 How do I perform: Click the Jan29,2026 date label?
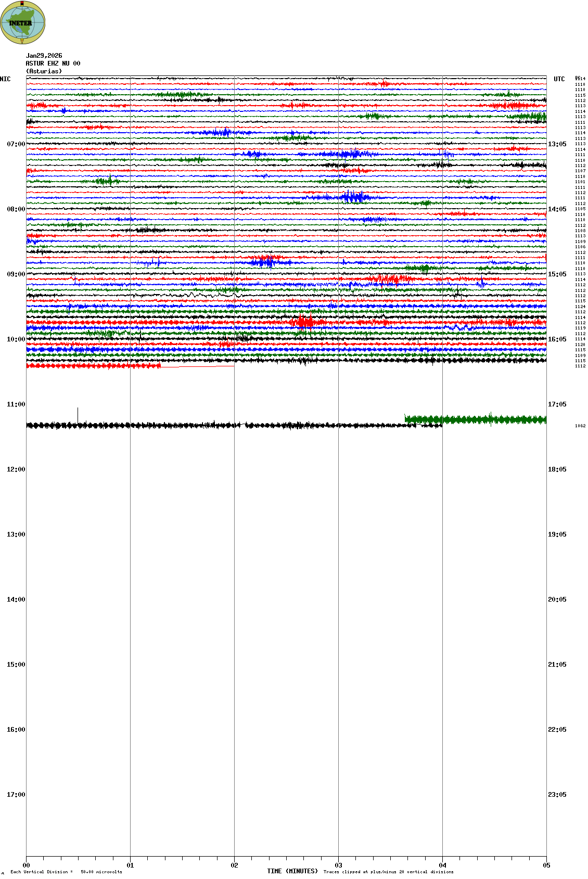point(44,56)
